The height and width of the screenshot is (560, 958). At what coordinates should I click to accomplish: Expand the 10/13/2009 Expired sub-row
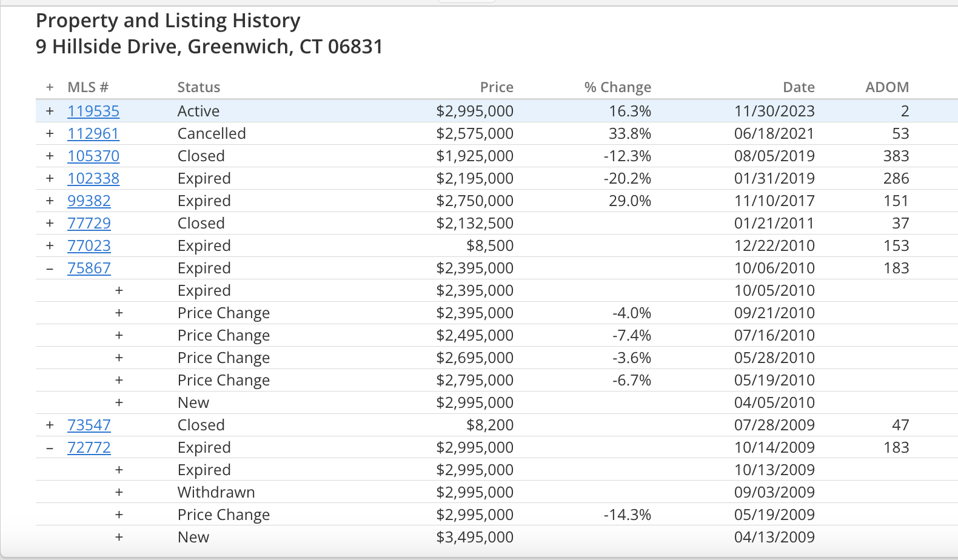119,470
